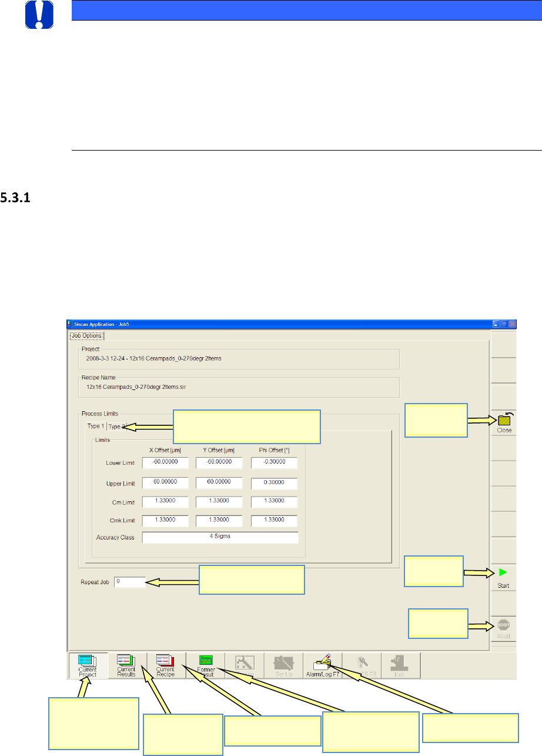This screenshot has width=542, height=756.
Task: Click the Upper Limit Phi Offset field
Action: pos(274,484)
